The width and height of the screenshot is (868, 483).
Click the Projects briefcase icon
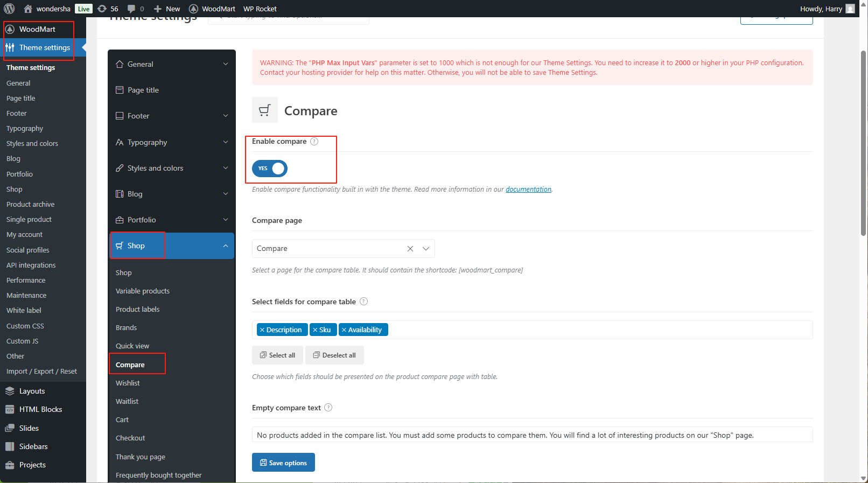click(10, 465)
